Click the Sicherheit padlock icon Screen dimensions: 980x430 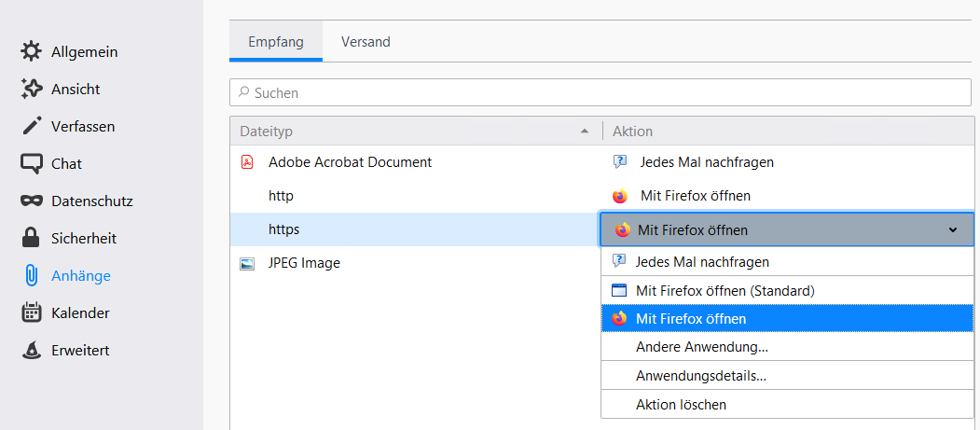pos(32,238)
